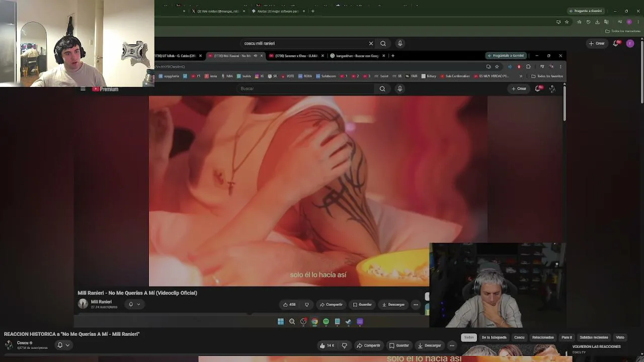This screenshot has height=362, width=644.
Task: Start voice search beside the 'Buscar' box
Action: (x=400, y=88)
